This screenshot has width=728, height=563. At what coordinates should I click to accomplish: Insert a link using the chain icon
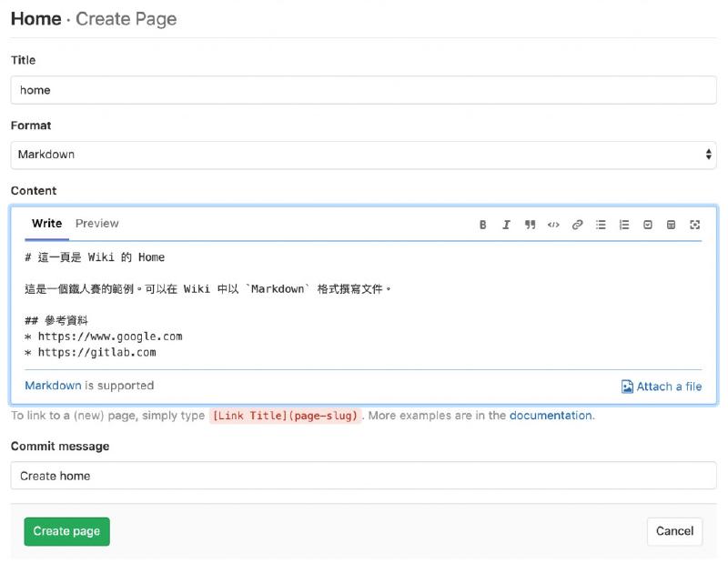coord(576,224)
